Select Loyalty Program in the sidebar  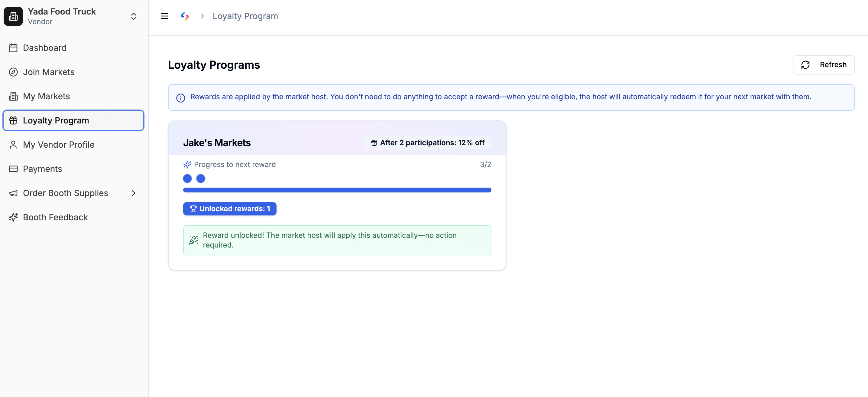[x=56, y=120]
